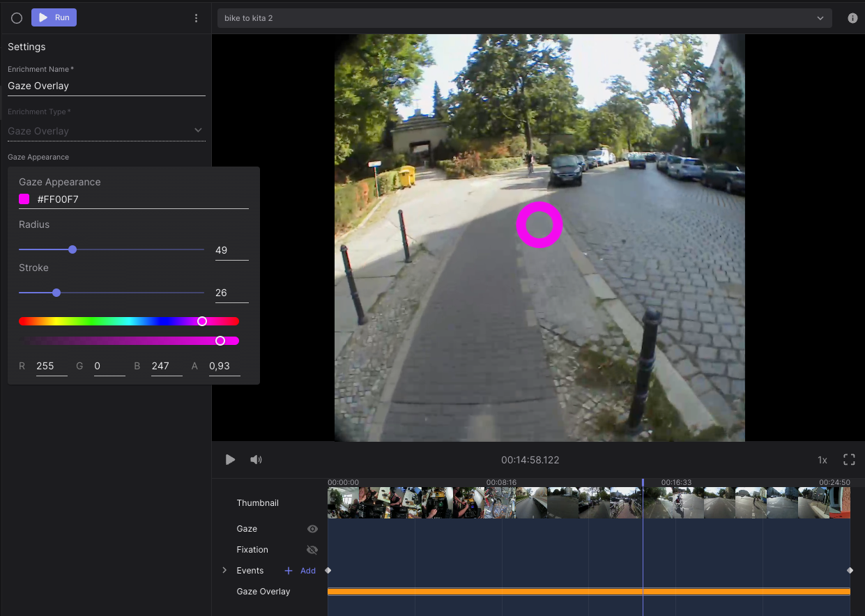This screenshot has width=865, height=616.
Task: Edit the #FF00F7 hex color field
Action: click(x=142, y=199)
